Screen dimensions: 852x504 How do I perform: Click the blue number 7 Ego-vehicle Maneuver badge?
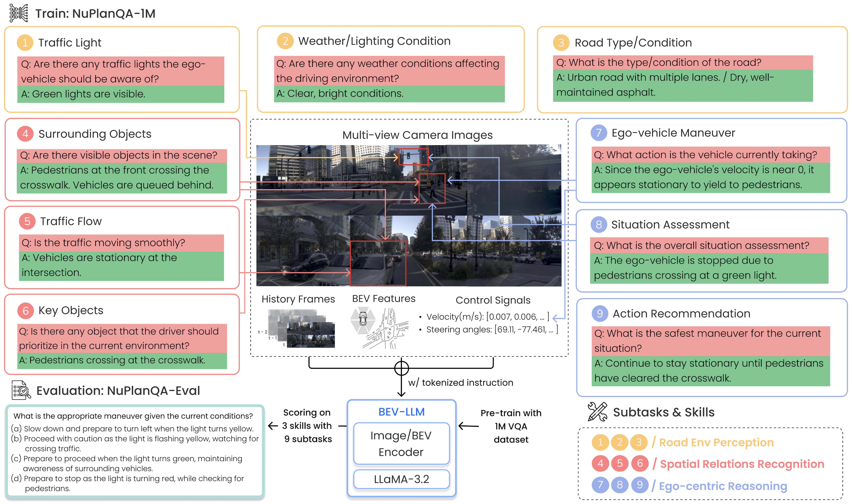tap(599, 133)
